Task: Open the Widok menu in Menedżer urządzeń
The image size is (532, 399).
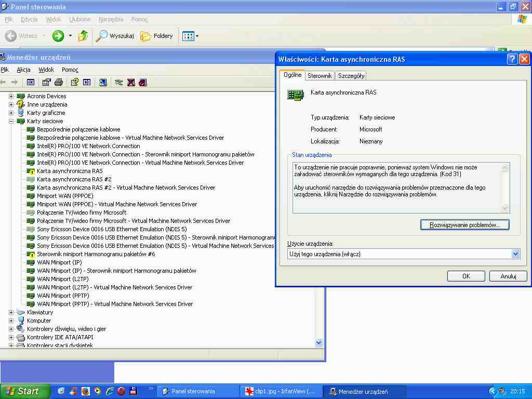Action: [x=46, y=70]
